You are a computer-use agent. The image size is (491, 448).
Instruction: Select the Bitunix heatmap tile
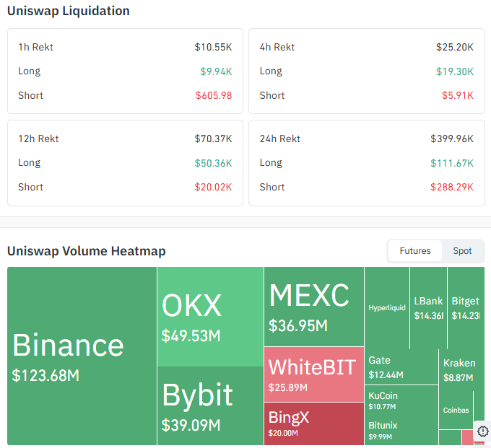(401, 431)
